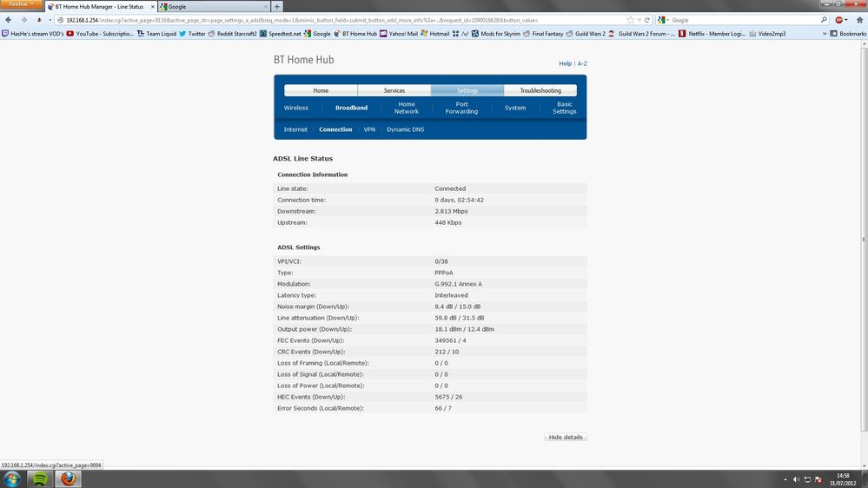The height and width of the screenshot is (488, 868).
Task: Open Spotify from the taskbar
Action: point(40,478)
